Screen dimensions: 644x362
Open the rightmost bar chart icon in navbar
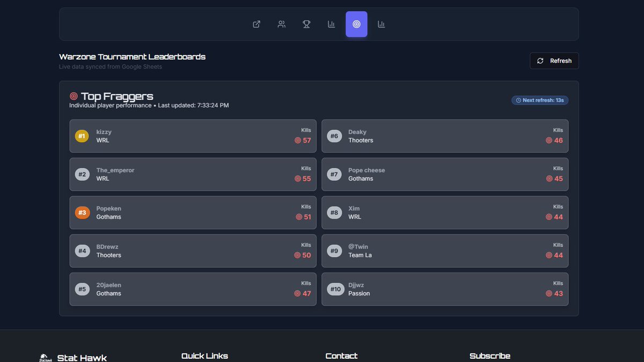[381, 24]
